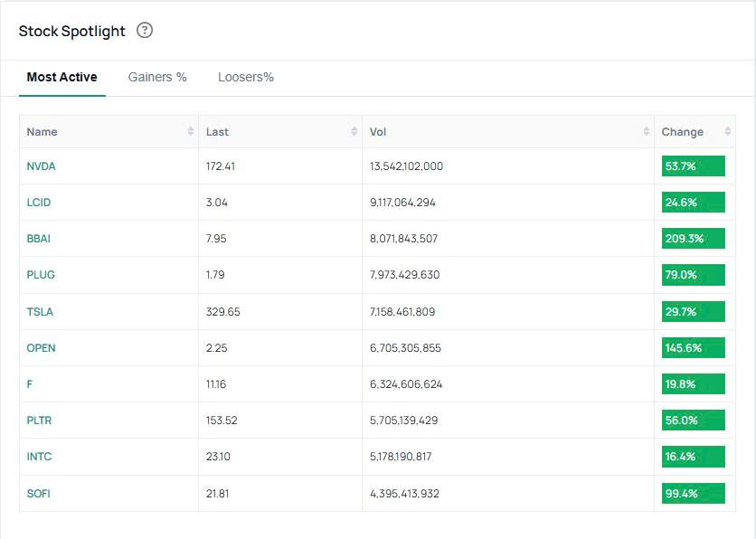Image resolution: width=756 pixels, height=539 pixels.
Task: Open the NVDA stock link
Action: (x=41, y=166)
